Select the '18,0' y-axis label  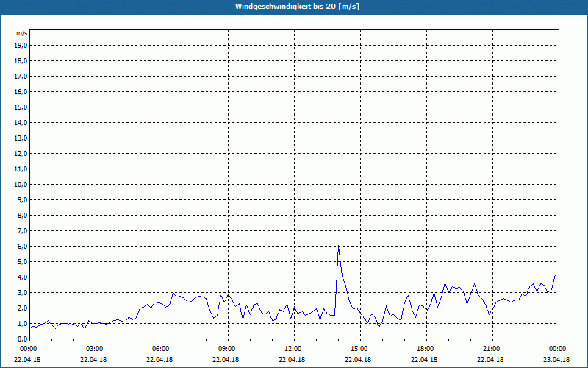tap(21, 61)
